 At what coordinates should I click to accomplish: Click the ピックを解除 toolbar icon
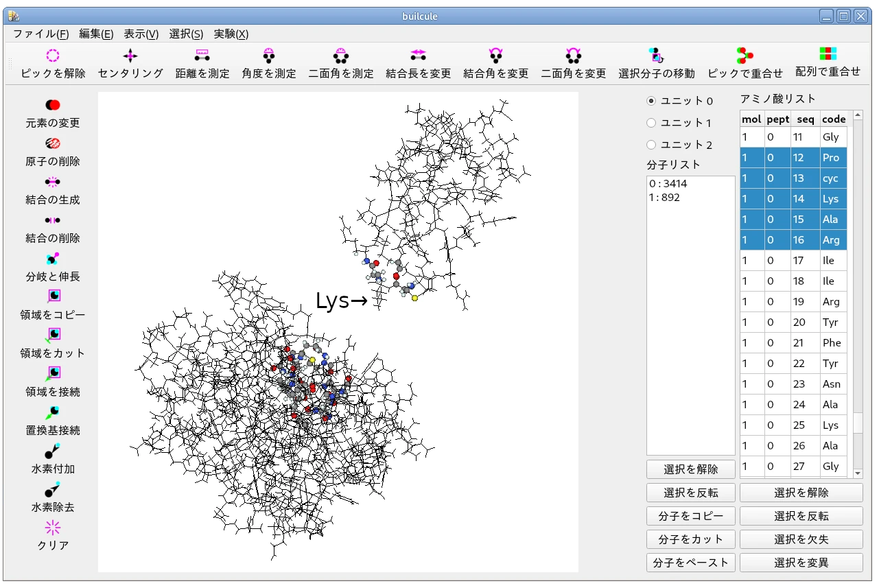point(53,56)
